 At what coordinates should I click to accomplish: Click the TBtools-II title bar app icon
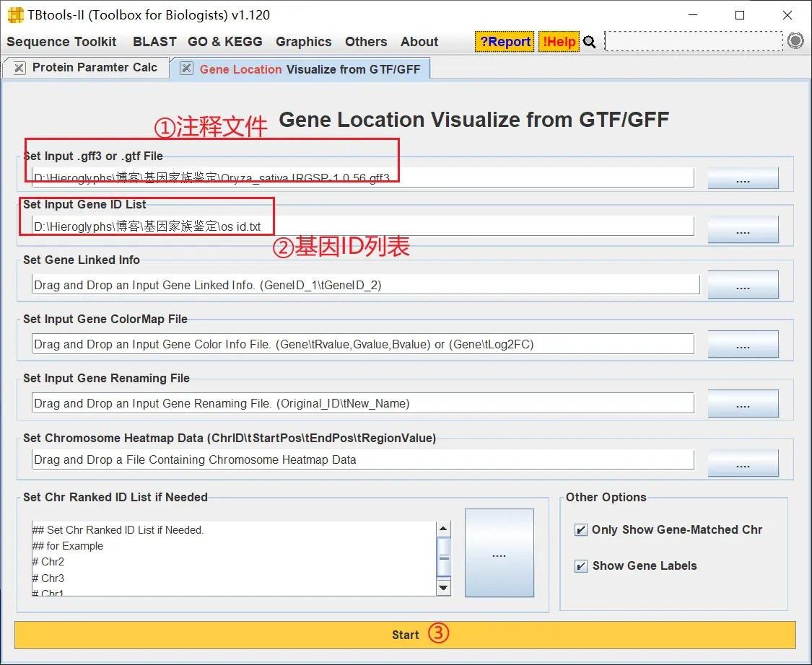pos(16,15)
